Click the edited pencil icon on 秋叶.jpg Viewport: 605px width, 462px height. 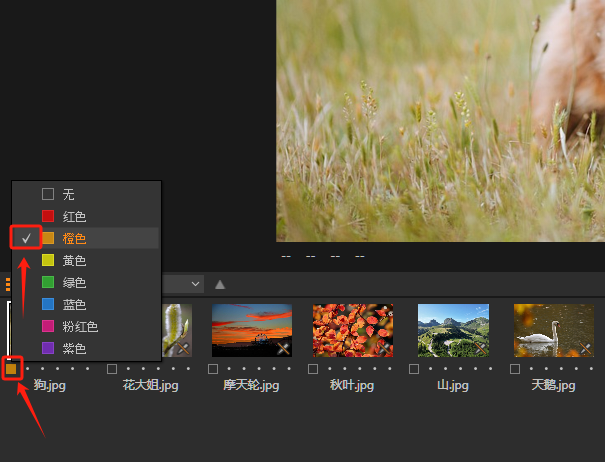coord(384,349)
